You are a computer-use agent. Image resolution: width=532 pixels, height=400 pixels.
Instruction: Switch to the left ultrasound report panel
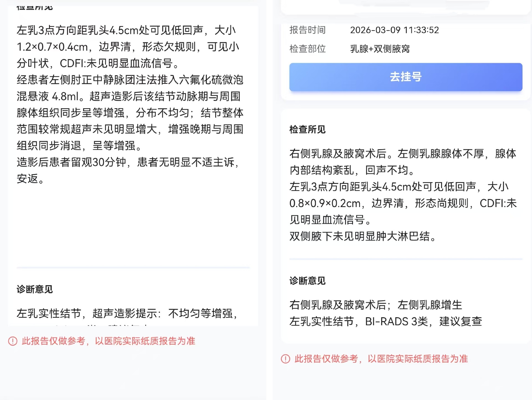(x=133, y=166)
